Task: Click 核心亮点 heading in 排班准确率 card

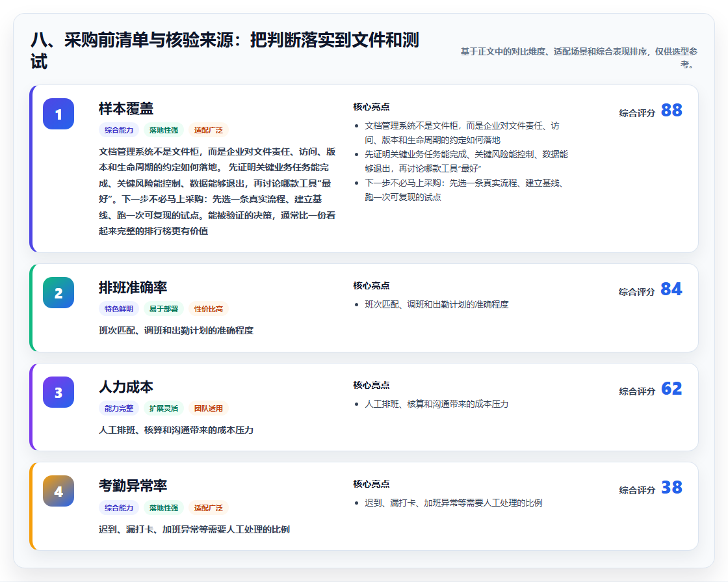Action: coord(371,285)
